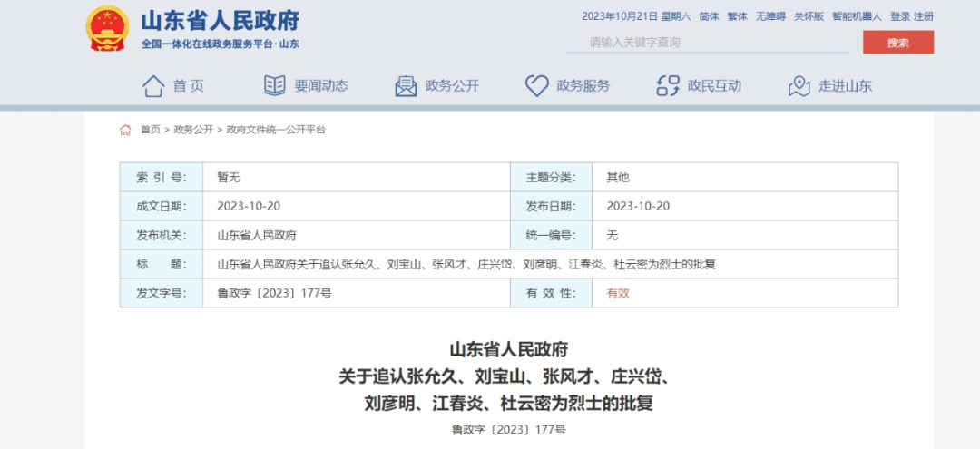The image size is (980, 449).
Task: Open the 要闻动态 menu text
Action: tap(321, 86)
